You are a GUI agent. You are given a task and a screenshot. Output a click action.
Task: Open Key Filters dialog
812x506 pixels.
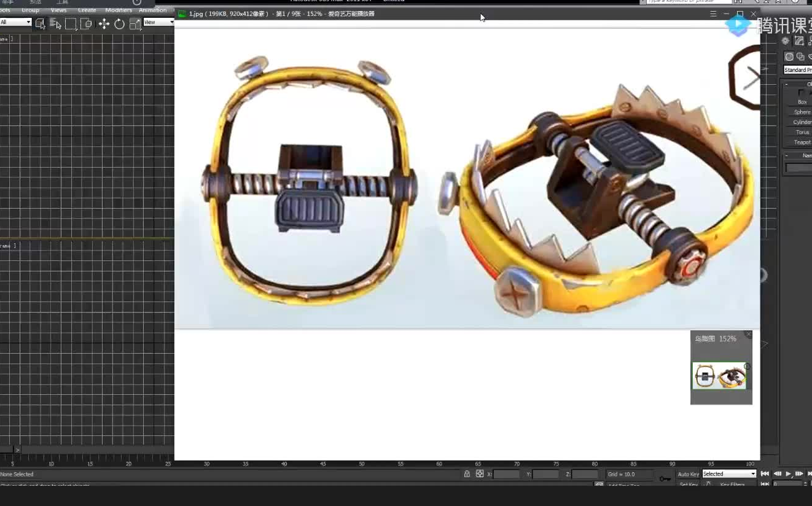click(x=733, y=485)
